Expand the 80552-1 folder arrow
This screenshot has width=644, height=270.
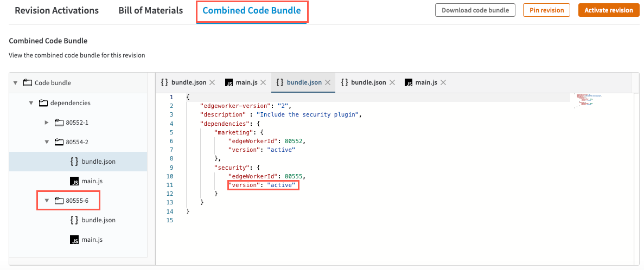(x=47, y=123)
